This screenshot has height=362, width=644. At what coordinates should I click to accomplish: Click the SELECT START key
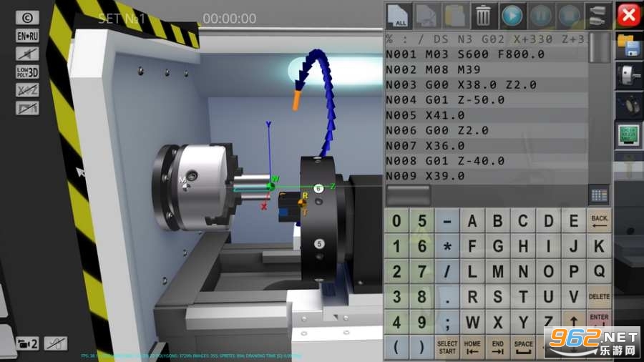pyautogui.click(x=447, y=347)
